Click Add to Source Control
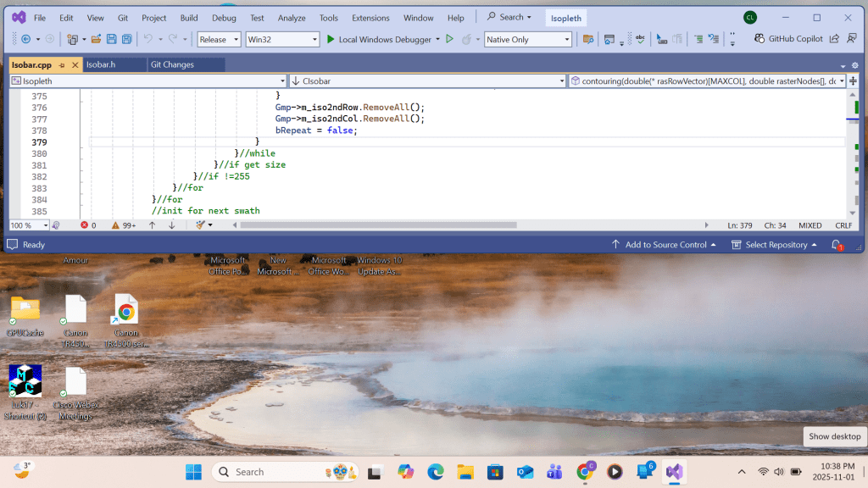 click(665, 245)
